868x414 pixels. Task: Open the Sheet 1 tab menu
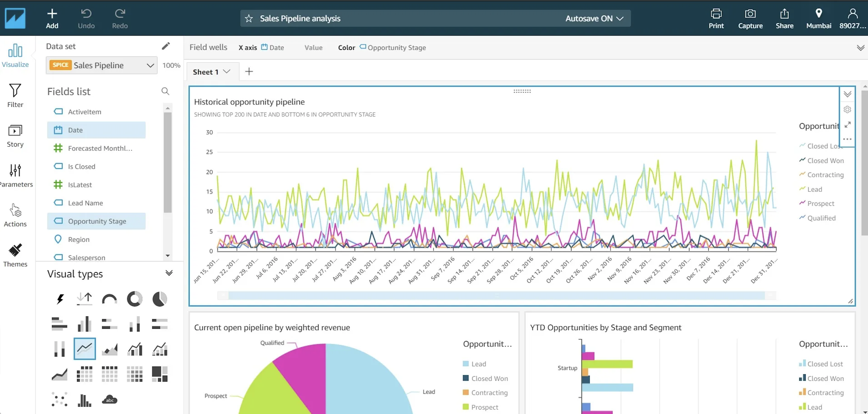tap(227, 72)
